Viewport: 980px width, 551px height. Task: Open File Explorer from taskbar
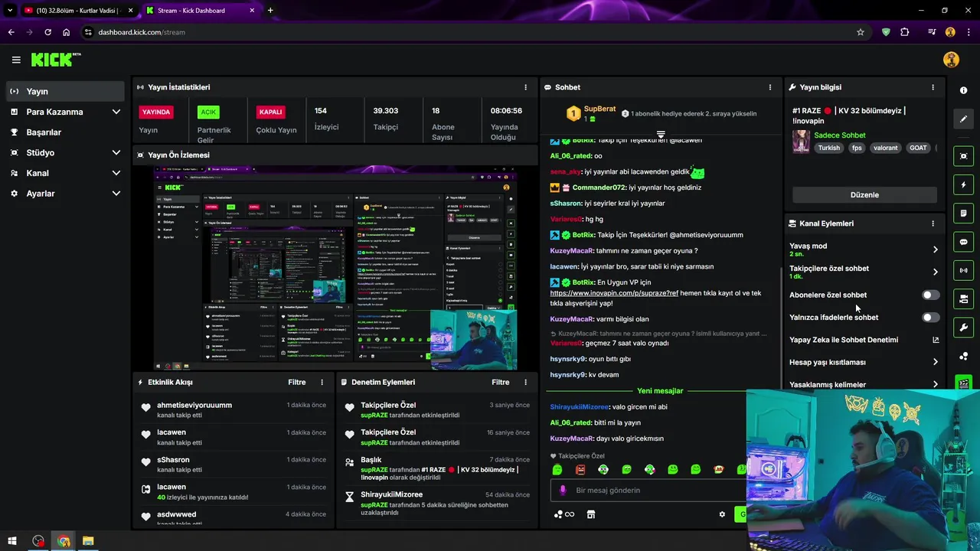tap(88, 541)
